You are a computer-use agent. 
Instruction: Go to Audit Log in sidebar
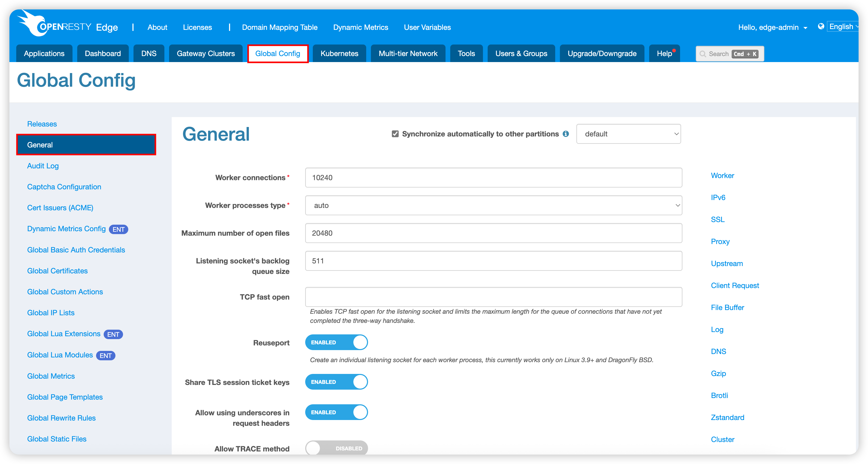[x=43, y=166]
